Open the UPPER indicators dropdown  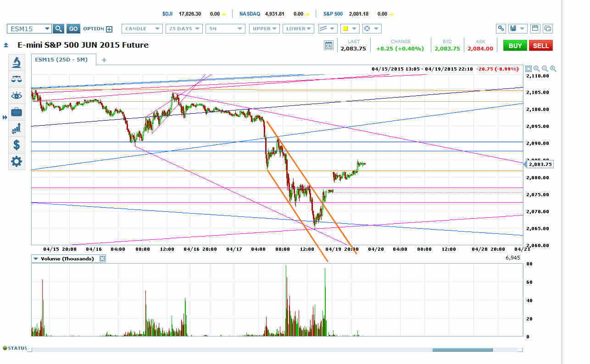264,29
